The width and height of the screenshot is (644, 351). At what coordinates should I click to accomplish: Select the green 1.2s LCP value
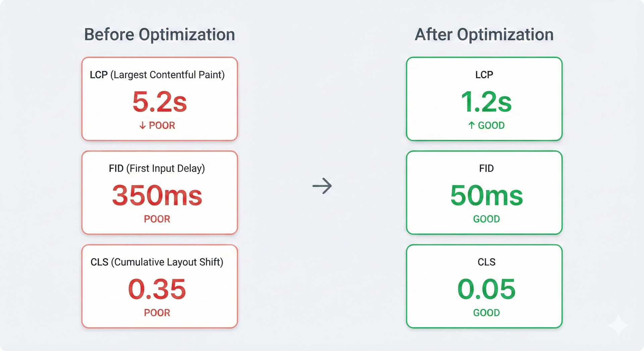pyautogui.click(x=486, y=102)
